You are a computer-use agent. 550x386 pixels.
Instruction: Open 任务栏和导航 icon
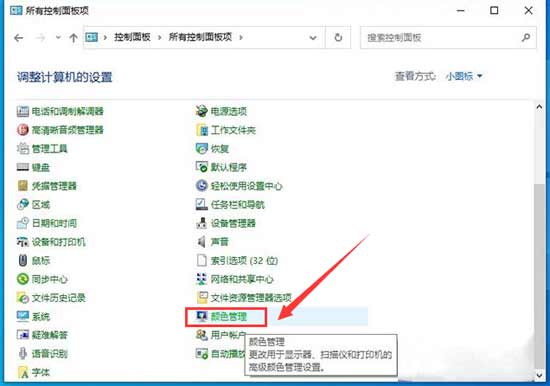pyautogui.click(x=202, y=205)
